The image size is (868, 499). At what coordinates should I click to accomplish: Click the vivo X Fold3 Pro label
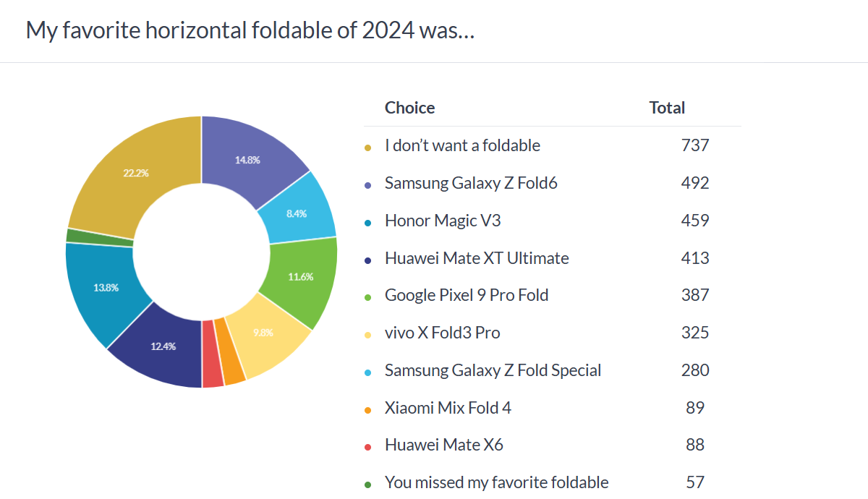442,333
